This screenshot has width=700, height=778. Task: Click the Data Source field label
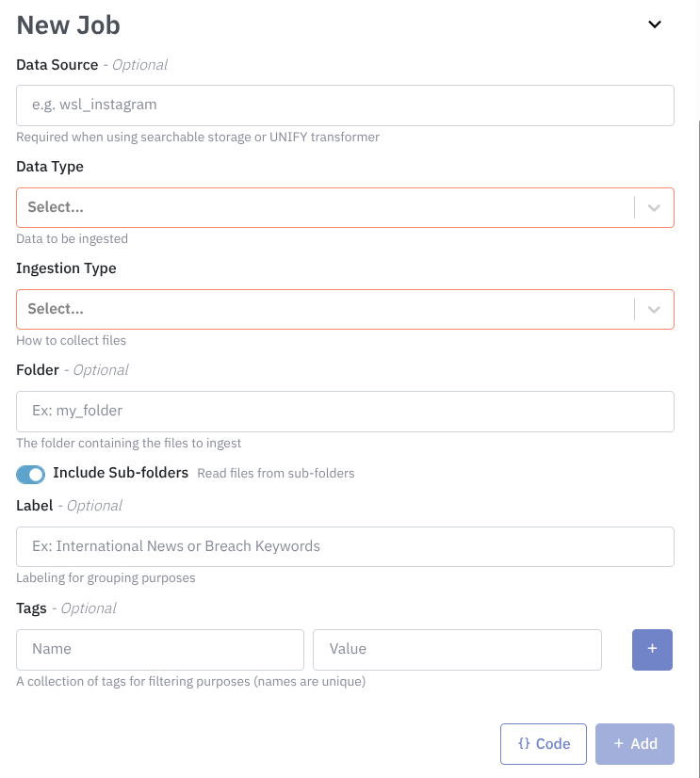(x=57, y=65)
